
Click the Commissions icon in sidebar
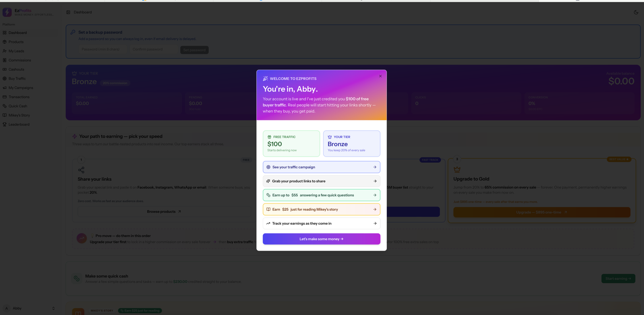(x=4, y=60)
